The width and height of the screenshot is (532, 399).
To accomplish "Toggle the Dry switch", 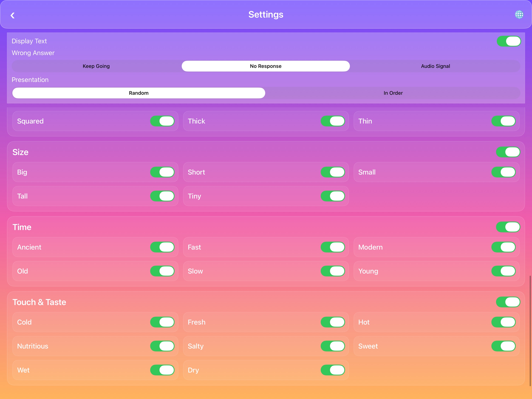I will 333,370.
